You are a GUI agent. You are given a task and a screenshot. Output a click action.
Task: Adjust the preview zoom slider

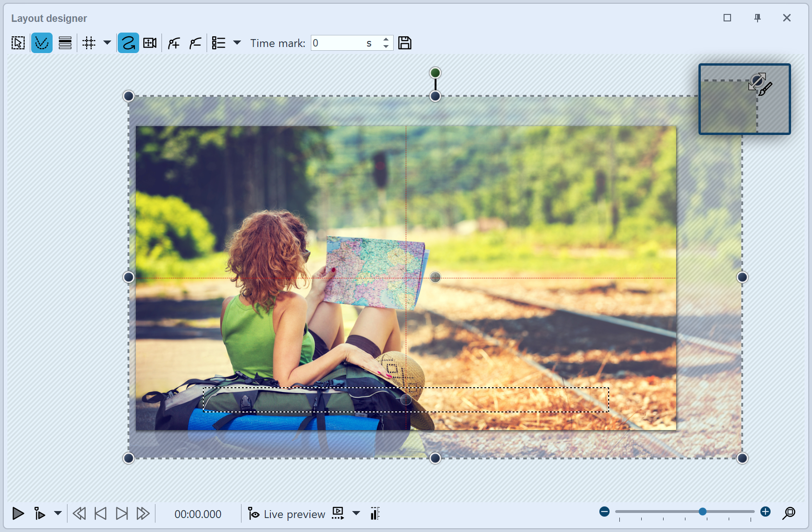tap(701, 512)
